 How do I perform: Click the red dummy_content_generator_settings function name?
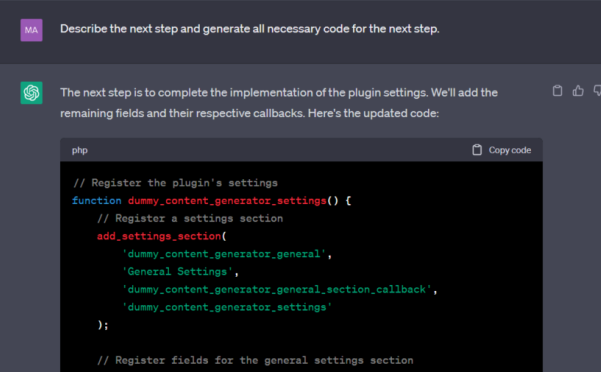coord(227,200)
